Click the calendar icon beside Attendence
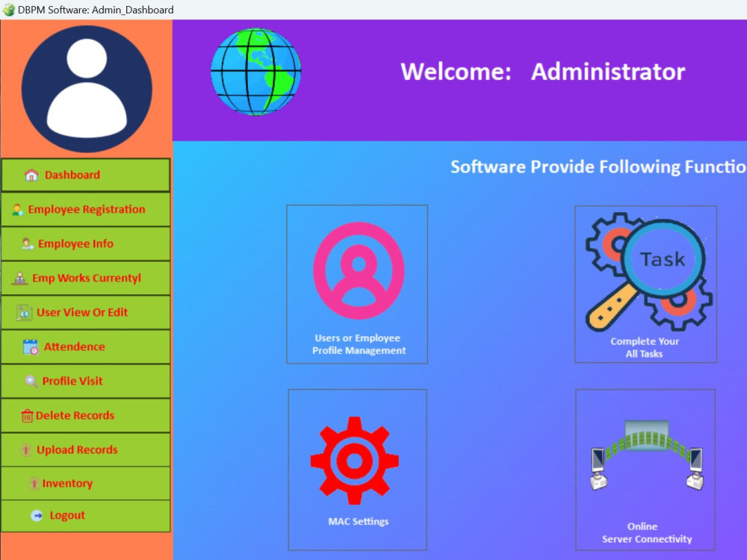This screenshot has height=560, width=747. click(x=31, y=346)
